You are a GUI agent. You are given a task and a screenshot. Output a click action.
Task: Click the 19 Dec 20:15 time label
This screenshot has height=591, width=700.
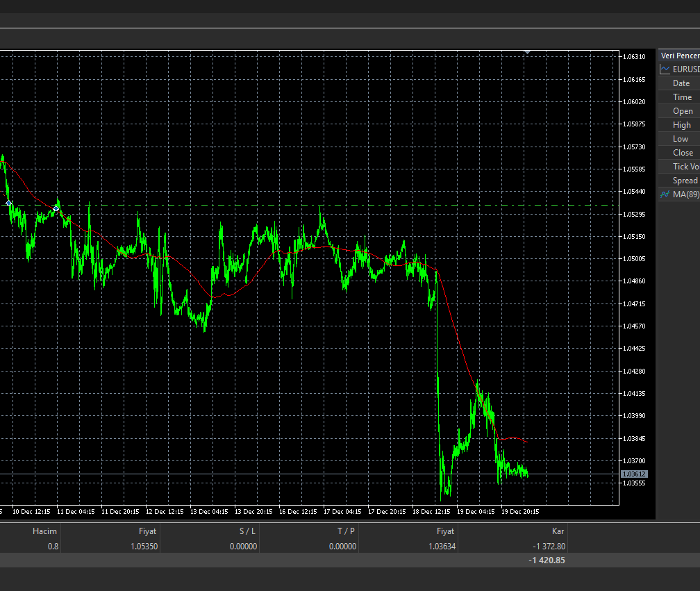(x=520, y=512)
